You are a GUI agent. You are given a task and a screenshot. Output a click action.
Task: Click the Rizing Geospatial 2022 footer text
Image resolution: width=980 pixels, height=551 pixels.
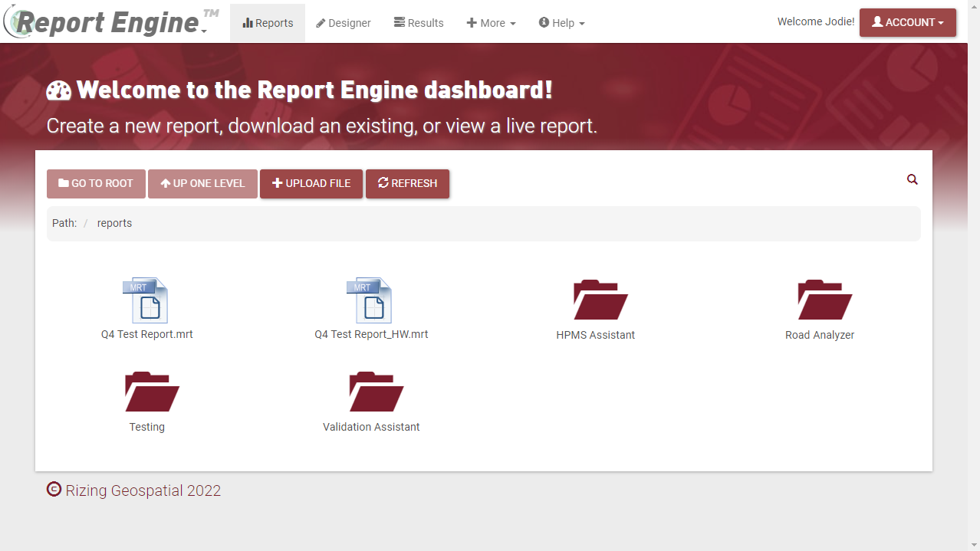point(143,490)
